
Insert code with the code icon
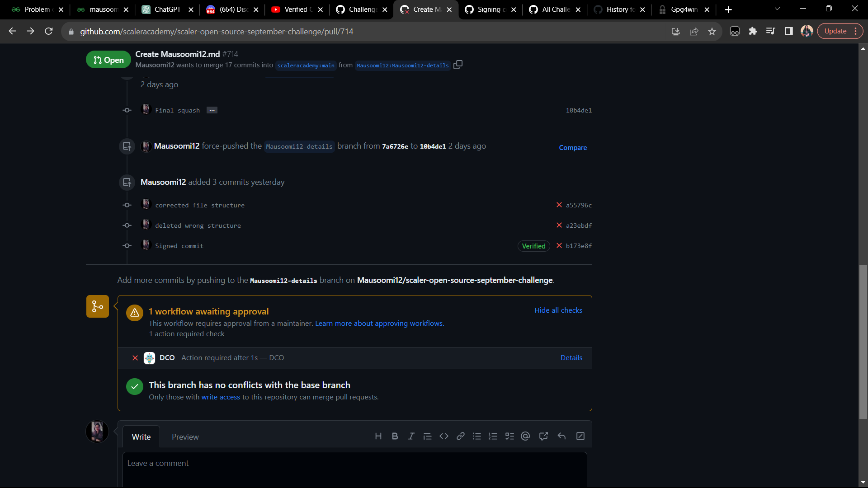click(x=444, y=436)
